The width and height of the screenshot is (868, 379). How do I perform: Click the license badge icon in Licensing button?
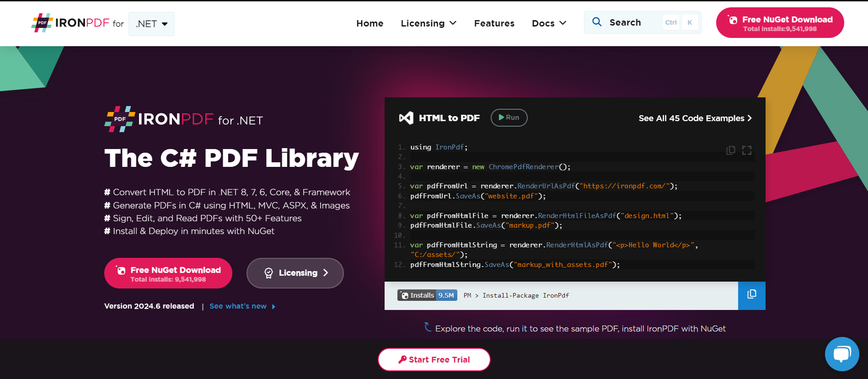pos(268,273)
